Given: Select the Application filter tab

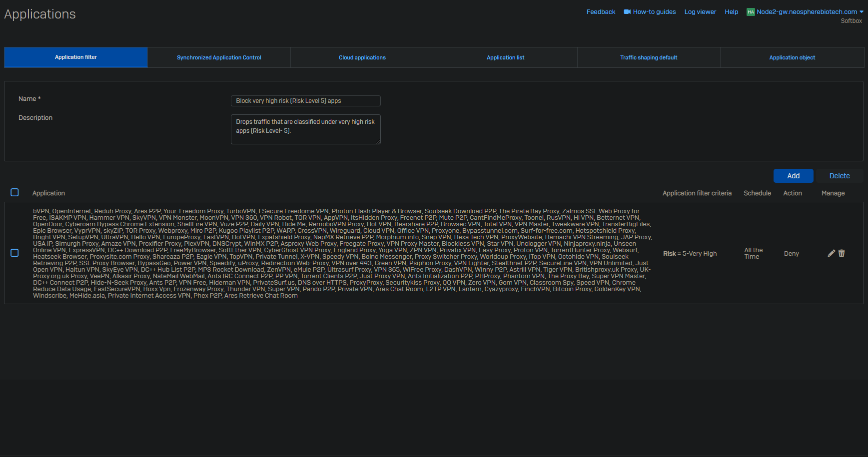Looking at the screenshot, I should 76,57.
